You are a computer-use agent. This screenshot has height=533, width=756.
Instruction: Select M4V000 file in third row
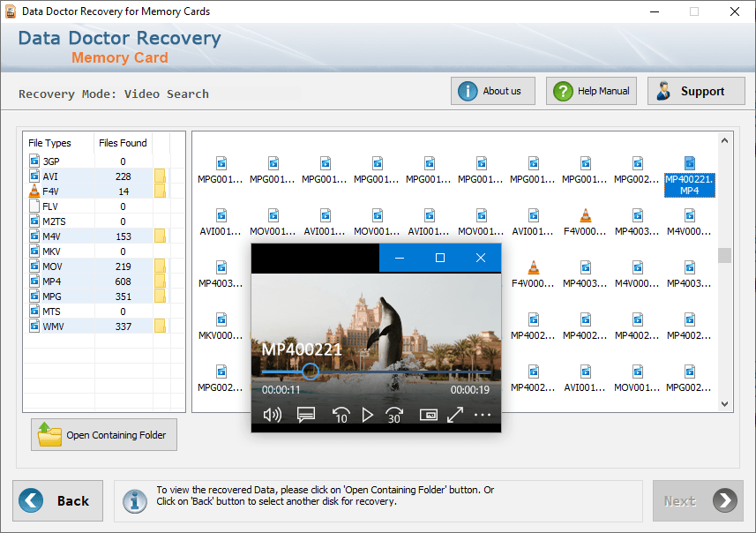point(637,274)
